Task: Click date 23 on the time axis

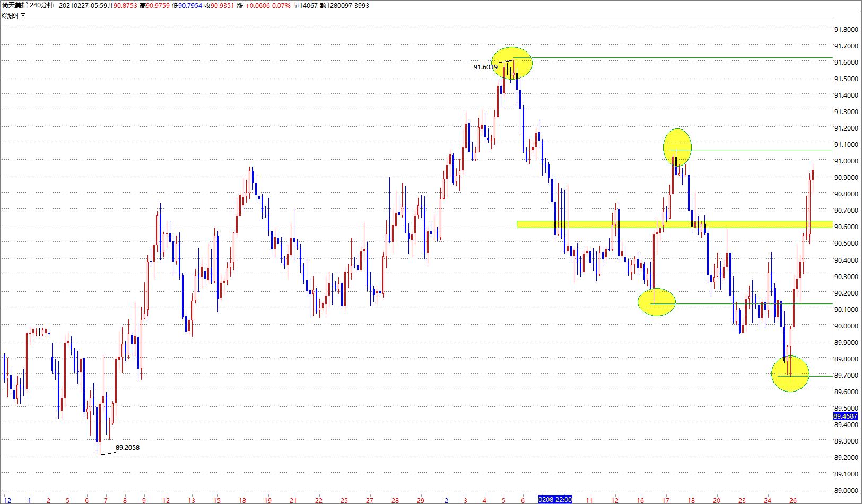Action: [x=742, y=500]
